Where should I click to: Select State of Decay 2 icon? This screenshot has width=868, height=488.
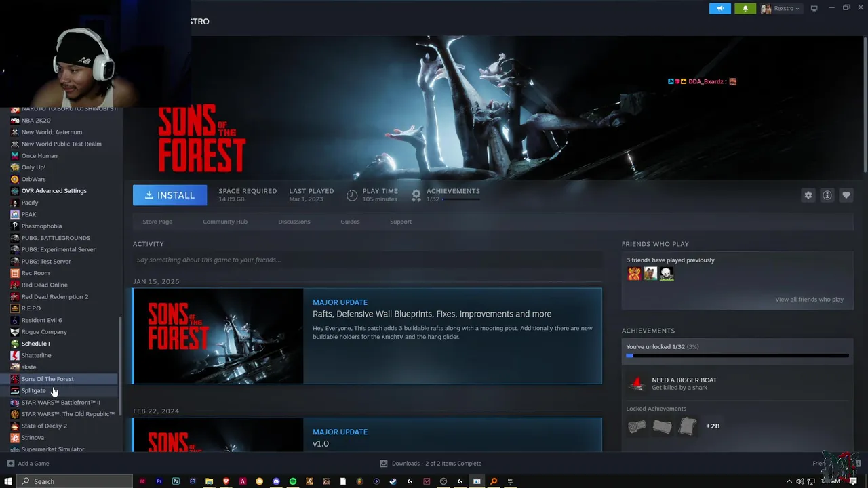coord(15,426)
